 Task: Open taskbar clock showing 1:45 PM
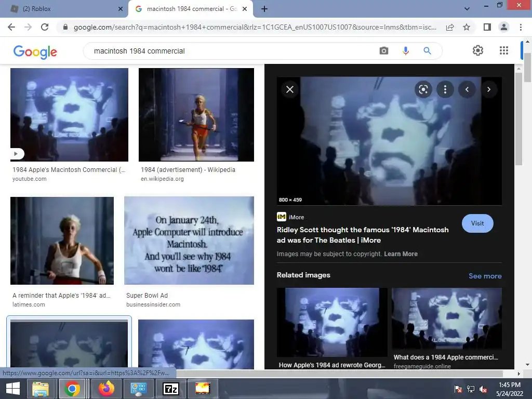click(x=510, y=389)
